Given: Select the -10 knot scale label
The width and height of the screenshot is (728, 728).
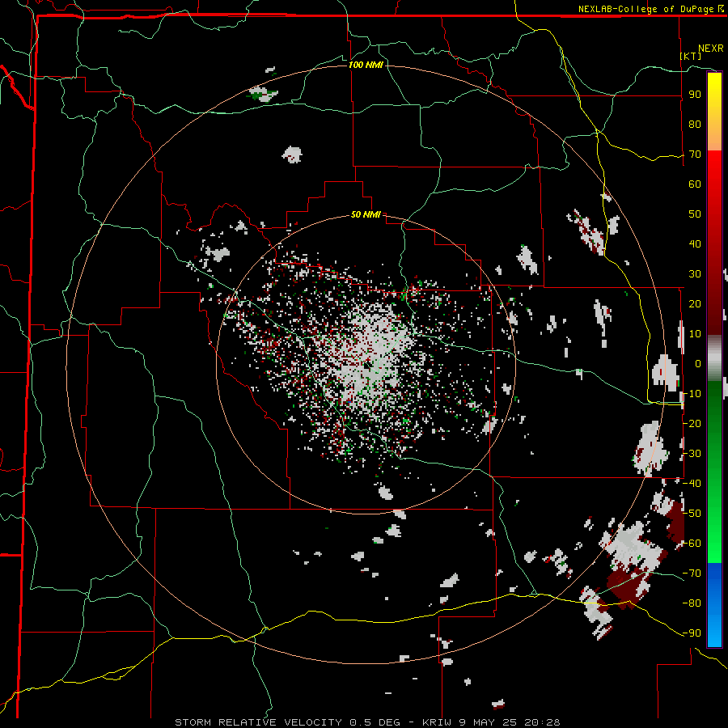Looking at the screenshot, I should click(x=692, y=394).
